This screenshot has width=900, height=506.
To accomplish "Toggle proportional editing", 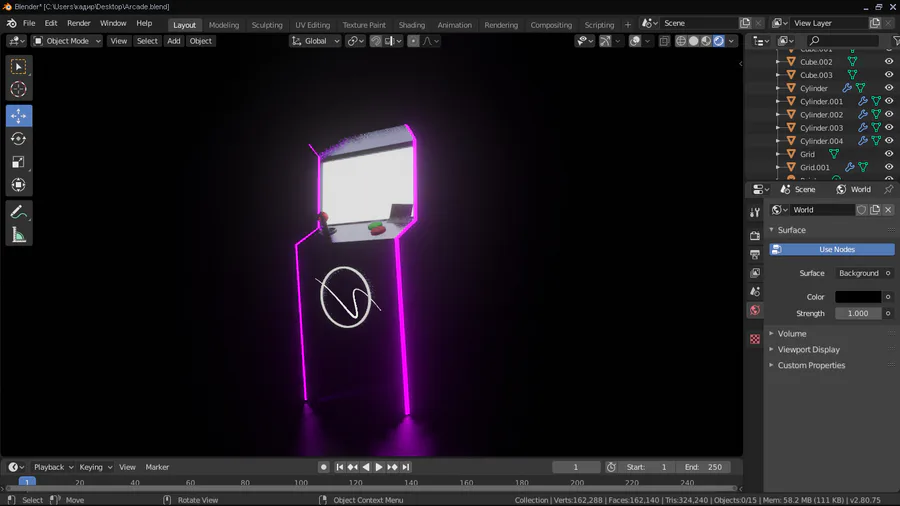I will [x=413, y=41].
